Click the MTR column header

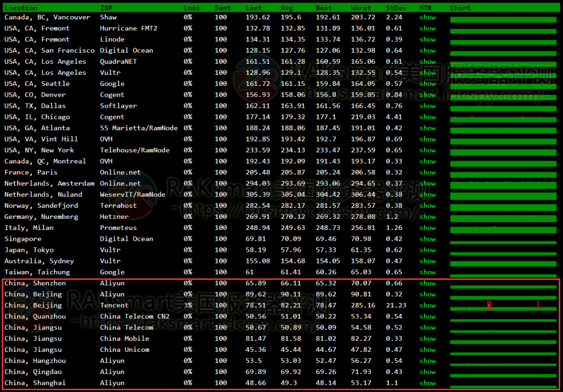pyautogui.click(x=425, y=8)
